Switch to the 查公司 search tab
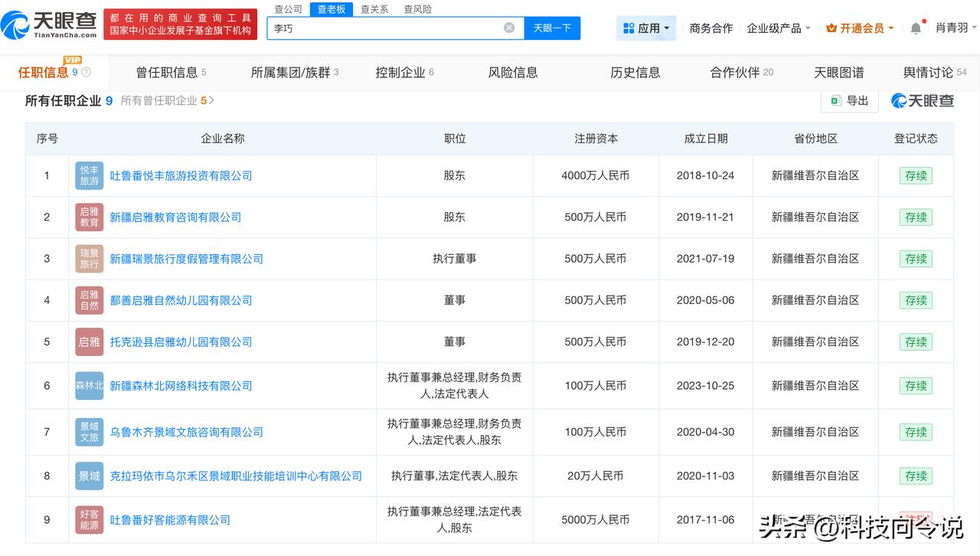Screen dimensions: 980x556 point(289,9)
